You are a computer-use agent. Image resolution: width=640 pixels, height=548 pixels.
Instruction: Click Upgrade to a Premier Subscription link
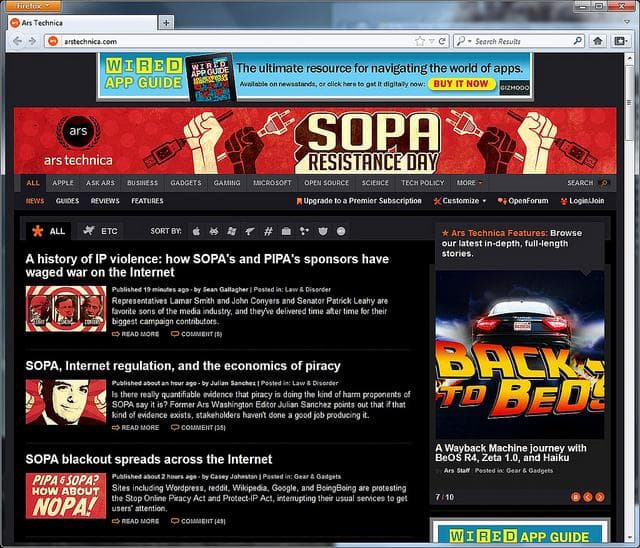pos(360,201)
